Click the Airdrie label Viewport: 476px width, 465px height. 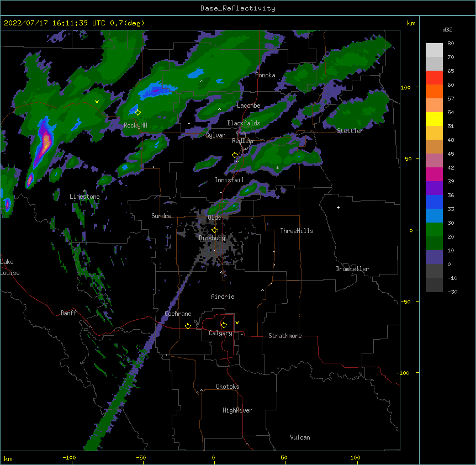[x=223, y=297]
